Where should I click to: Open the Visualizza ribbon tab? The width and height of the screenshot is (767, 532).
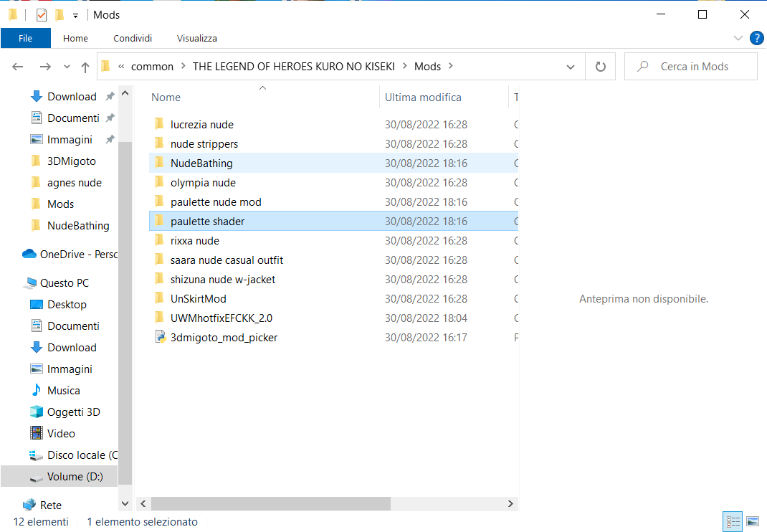point(196,38)
